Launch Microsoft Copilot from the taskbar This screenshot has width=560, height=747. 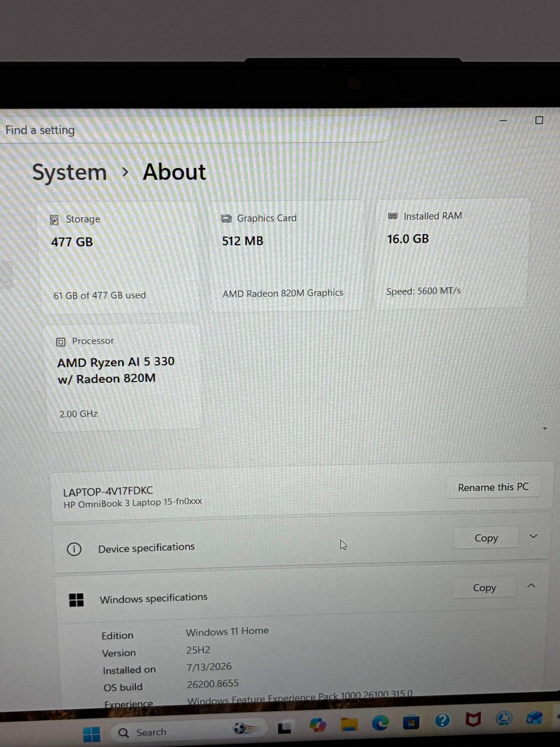318,725
